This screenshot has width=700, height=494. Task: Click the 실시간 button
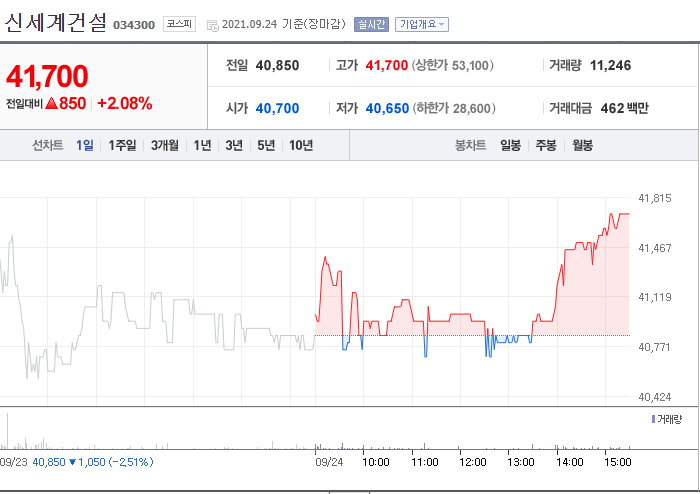371,25
